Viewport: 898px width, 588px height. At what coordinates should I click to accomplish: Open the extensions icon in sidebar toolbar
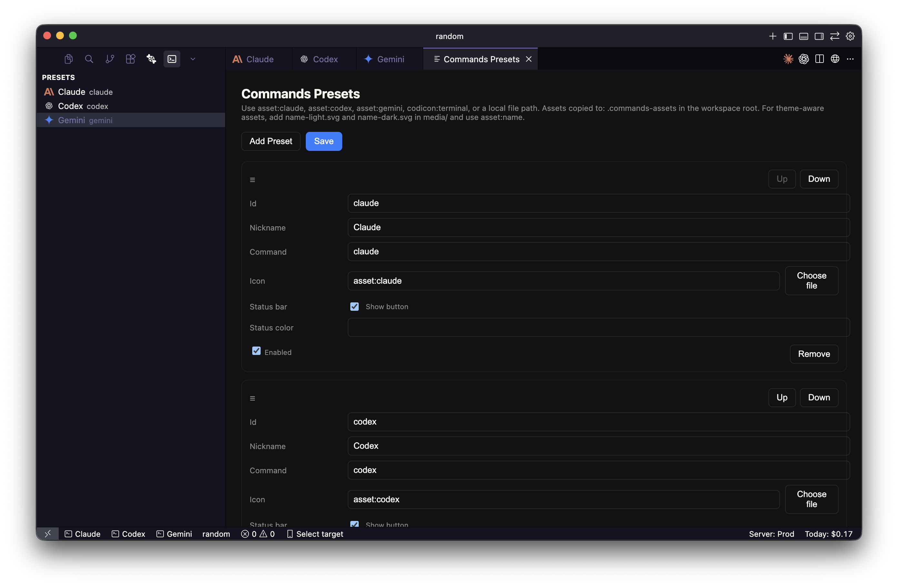coord(130,59)
